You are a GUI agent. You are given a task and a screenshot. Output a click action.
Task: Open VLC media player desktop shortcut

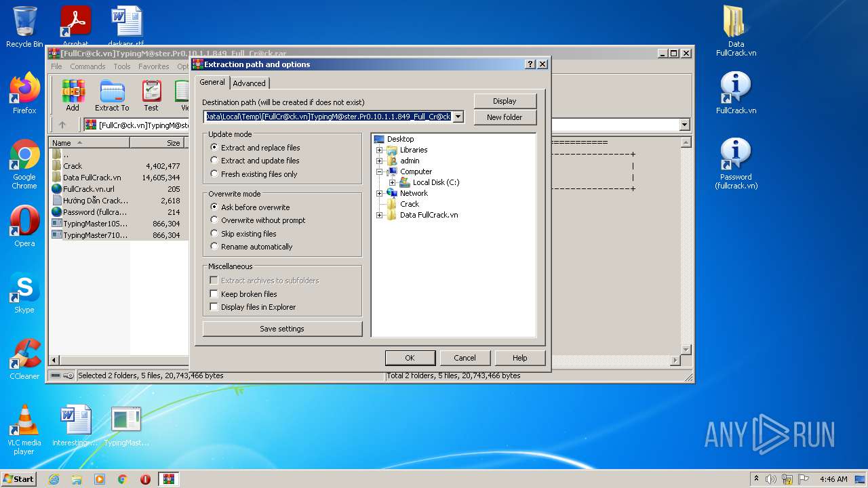24,430
